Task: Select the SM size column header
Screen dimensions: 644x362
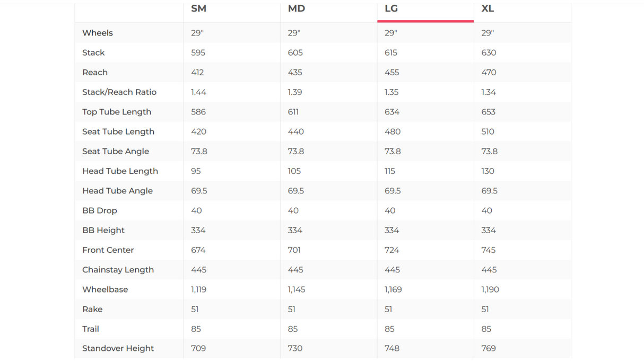Action: 198,8
